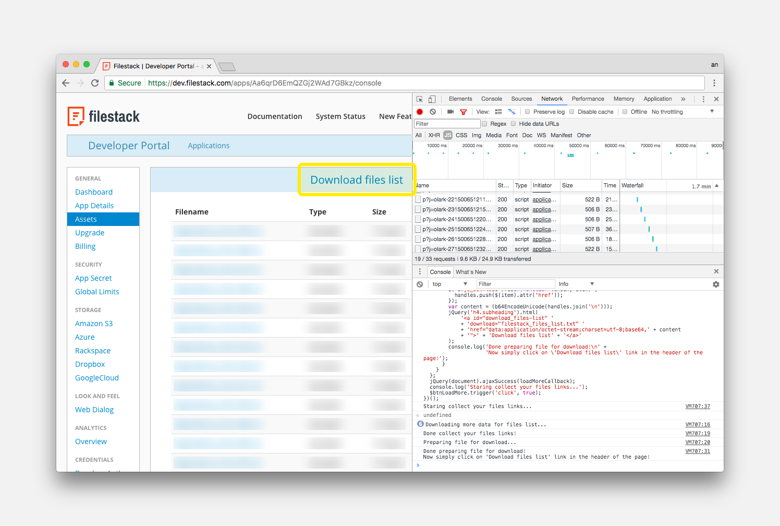Click the browser back arrow
The width and height of the screenshot is (780, 526).
point(66,83)
